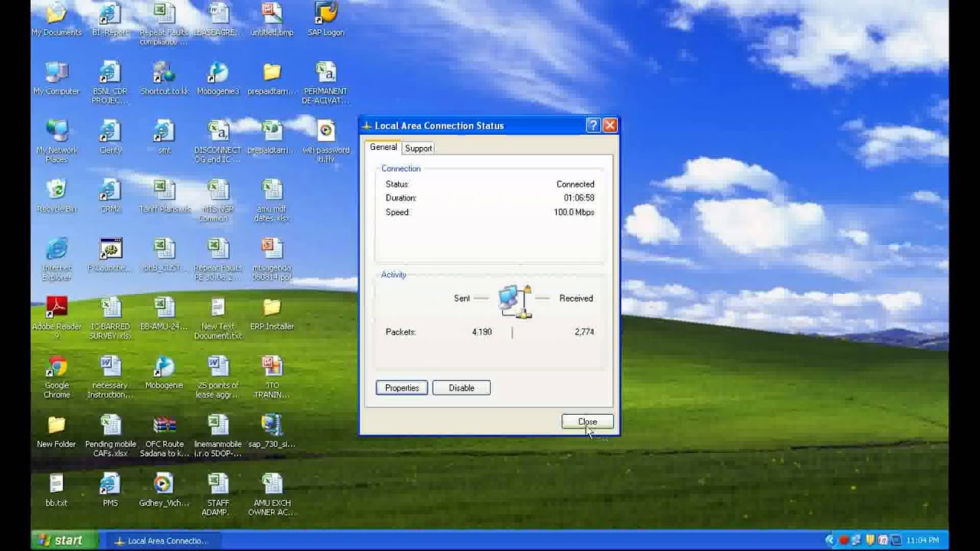Select the OFC Route Sadana archive icon
This screenshot has height=551, width=980.
point(164,435)
